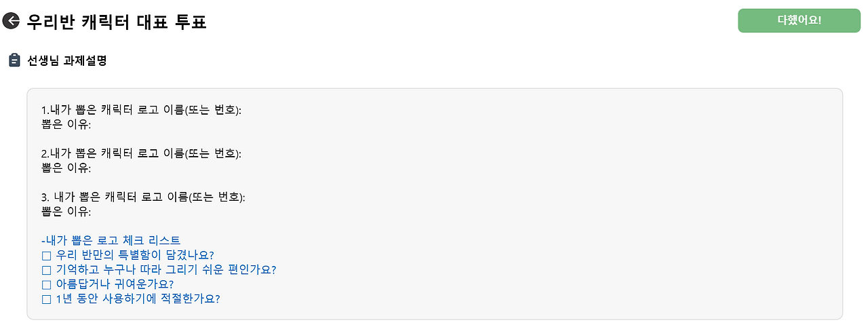The width and height of the screenshot is (868, 327).
Task: Click the 1년 동안 사용하기에 적절한가요? text
Action: 138,299
